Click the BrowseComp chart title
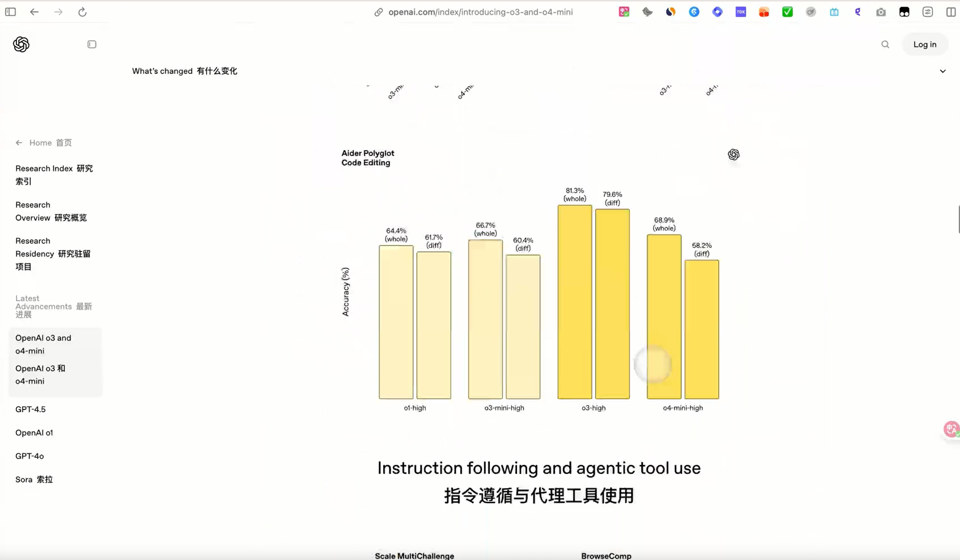 pyautogui.click(x=606, y=555)
